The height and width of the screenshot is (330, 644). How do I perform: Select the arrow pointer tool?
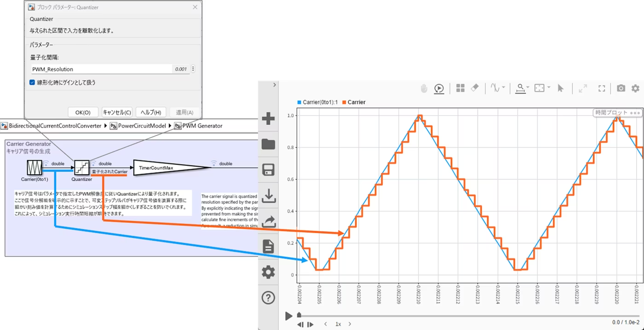[x=560, y=88]
